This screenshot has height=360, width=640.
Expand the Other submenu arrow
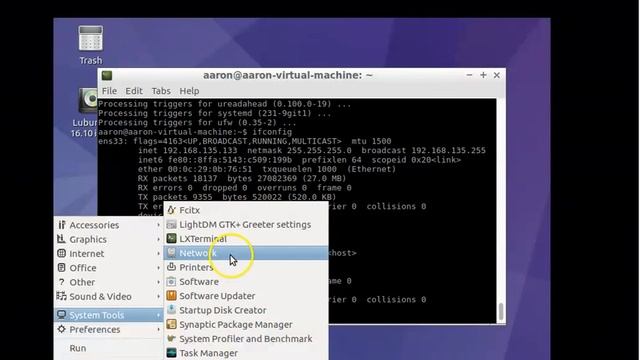pos(158,282)
